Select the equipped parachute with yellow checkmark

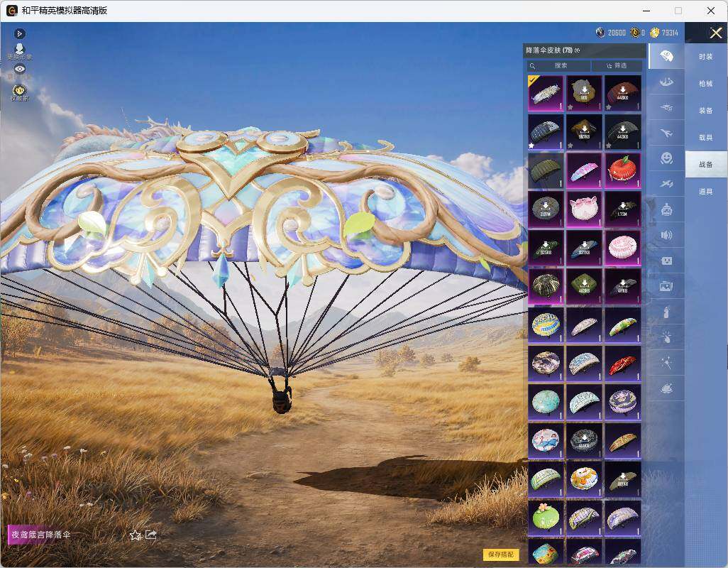[x=546, y=93]
